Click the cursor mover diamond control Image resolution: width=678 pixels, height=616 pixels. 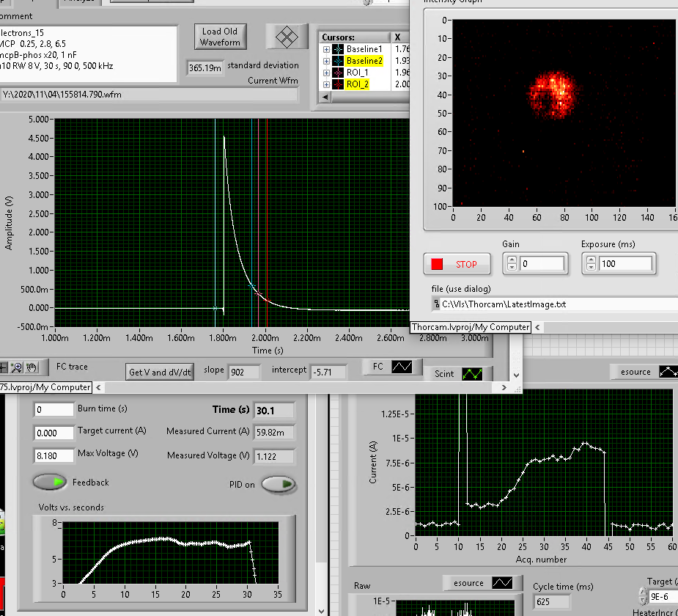pos(287,36)
